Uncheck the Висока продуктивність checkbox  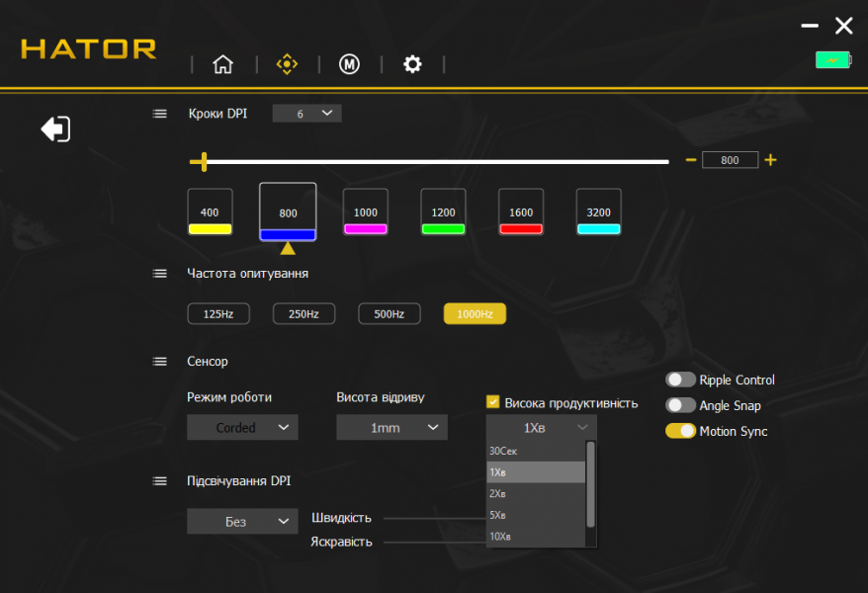click(492, 402)
